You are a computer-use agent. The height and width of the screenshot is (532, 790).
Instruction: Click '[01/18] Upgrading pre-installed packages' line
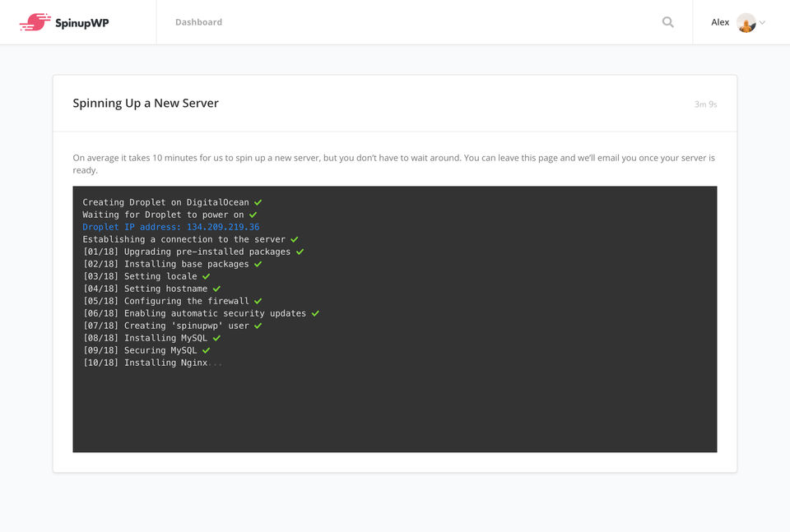pyautogui.click(x=193, y=252)
